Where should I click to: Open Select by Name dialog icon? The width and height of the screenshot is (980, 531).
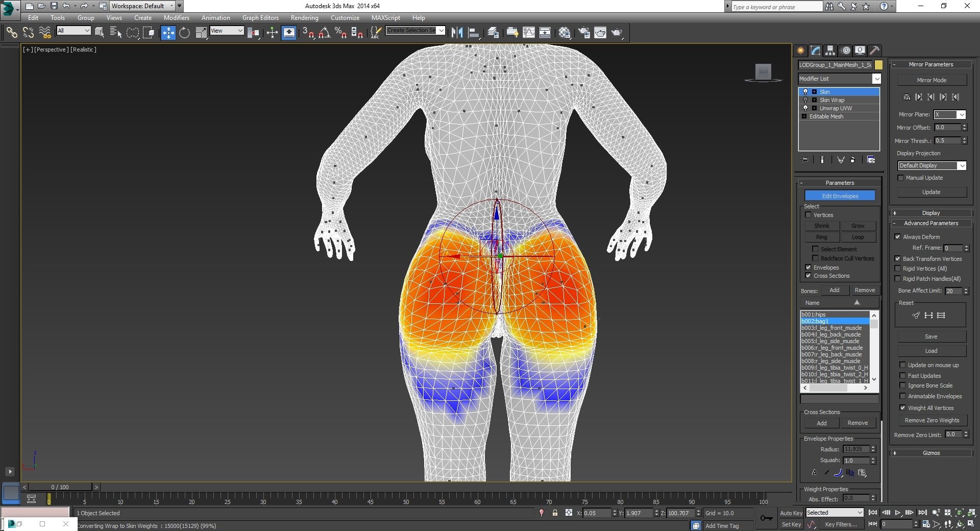coord(116,33)
